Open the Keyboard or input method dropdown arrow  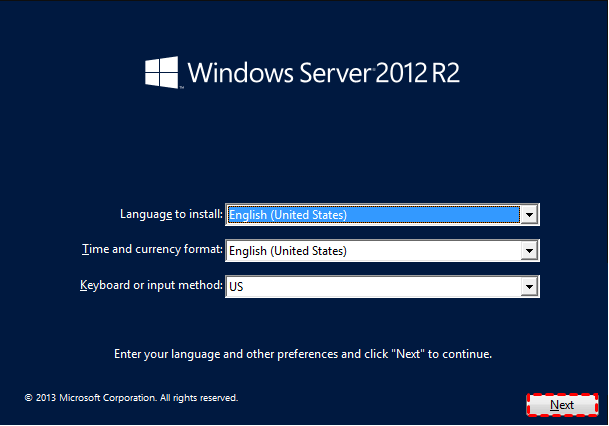[x=529, y=287]
